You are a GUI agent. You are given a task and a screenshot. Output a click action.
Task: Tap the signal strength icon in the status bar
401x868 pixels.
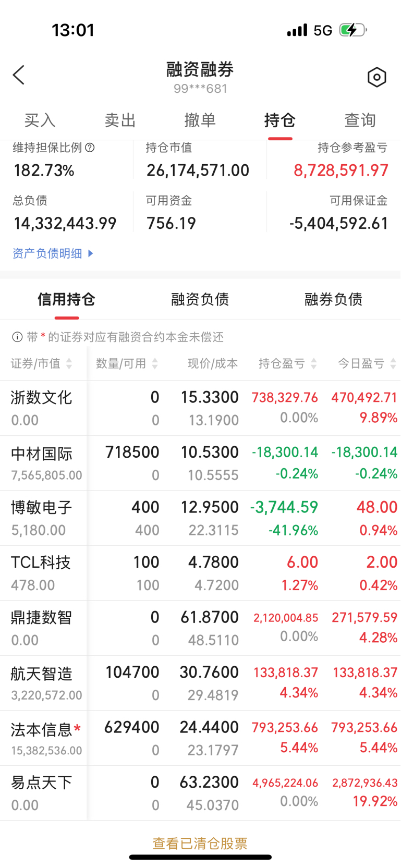(297, 30)
